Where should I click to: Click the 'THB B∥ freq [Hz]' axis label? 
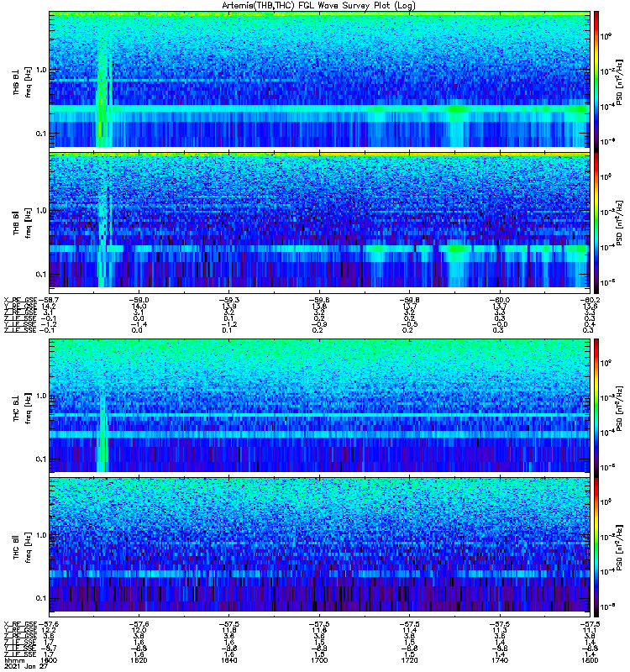point(22,223)
